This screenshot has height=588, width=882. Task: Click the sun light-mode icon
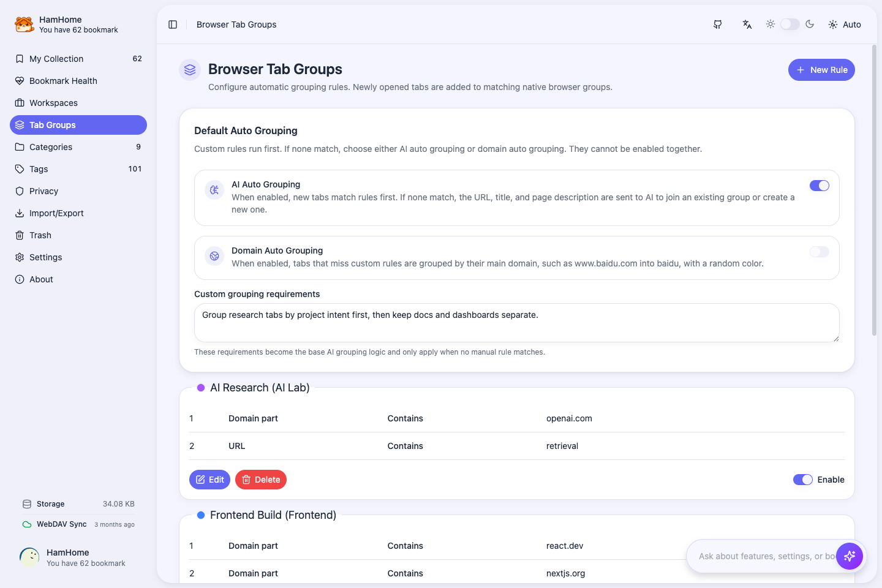pos(771,24)
